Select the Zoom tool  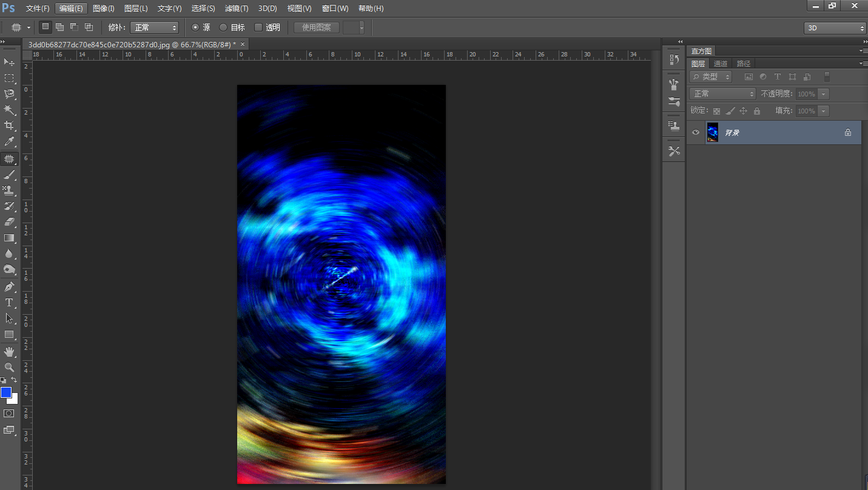[9, 367]
